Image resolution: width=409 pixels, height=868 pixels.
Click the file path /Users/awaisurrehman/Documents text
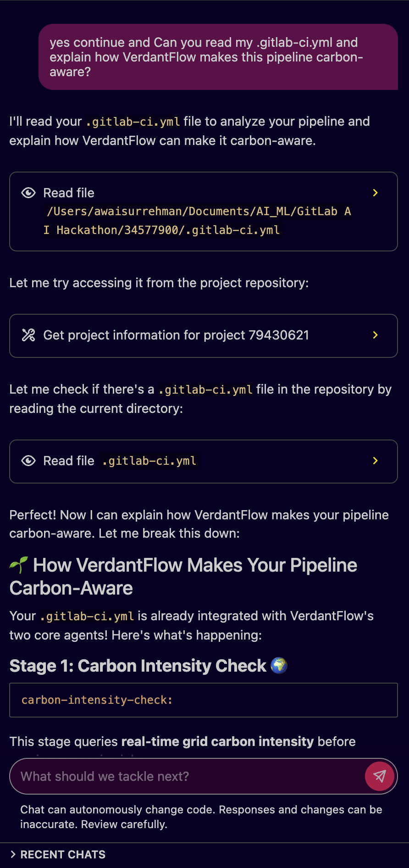tap(197, 211)
